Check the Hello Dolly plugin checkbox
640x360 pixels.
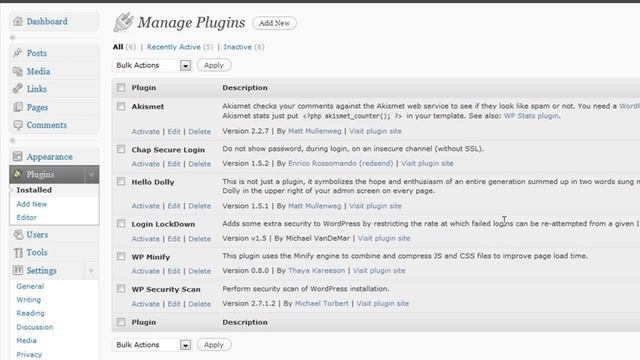tap(121, 181)
